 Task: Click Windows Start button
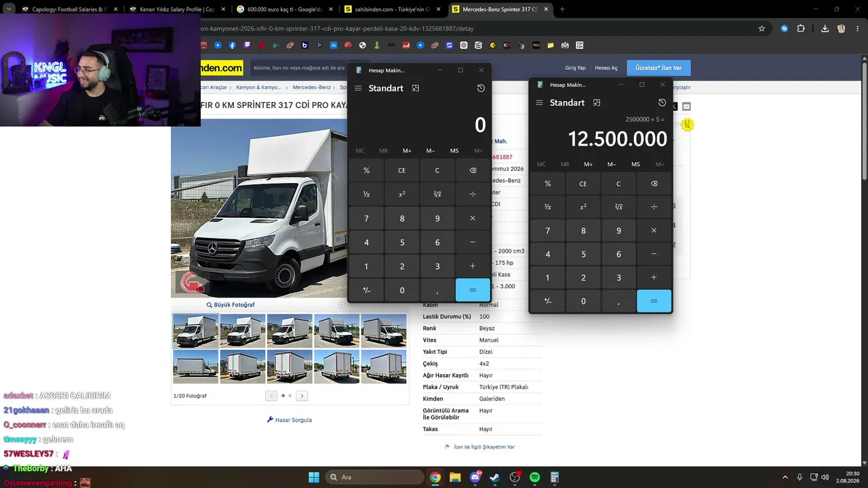click(x=314, y=477)
